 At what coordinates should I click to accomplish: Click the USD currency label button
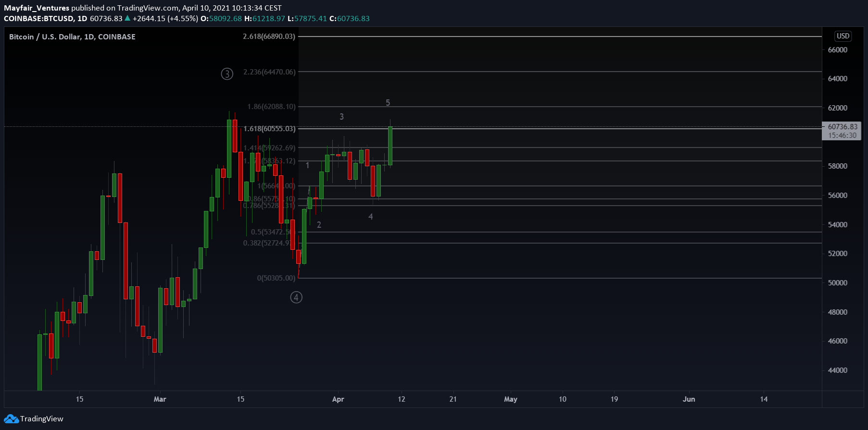(843, 36)
